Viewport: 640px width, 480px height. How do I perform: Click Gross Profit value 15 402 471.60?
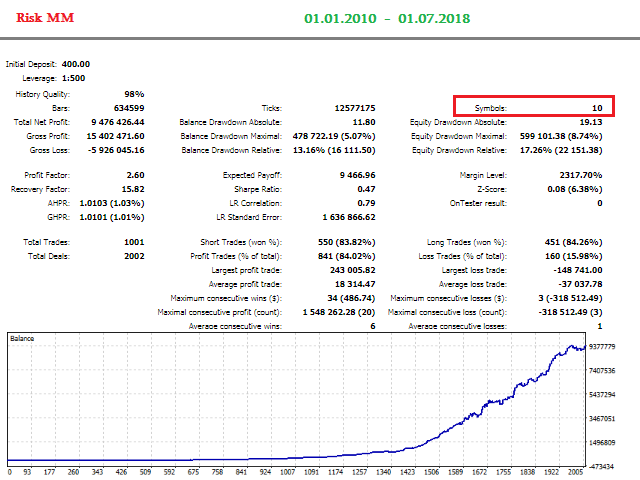(x=115, y=136)
